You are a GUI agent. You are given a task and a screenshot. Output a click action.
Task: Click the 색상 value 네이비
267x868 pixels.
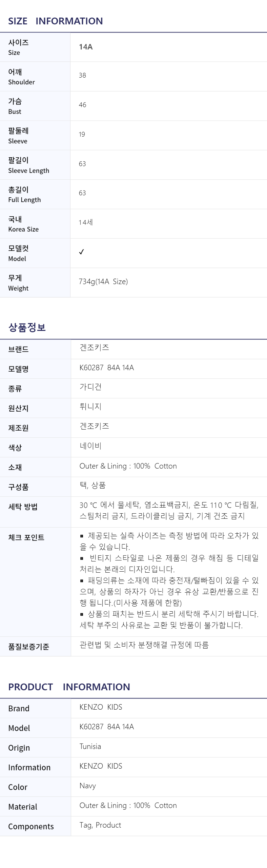tap(90, 446)
